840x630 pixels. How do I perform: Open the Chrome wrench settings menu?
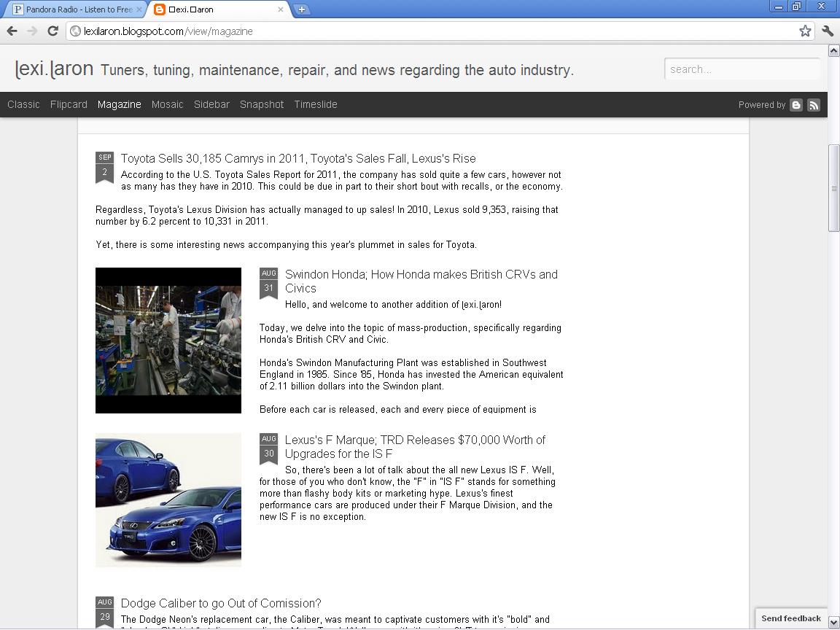coord(828,31)
